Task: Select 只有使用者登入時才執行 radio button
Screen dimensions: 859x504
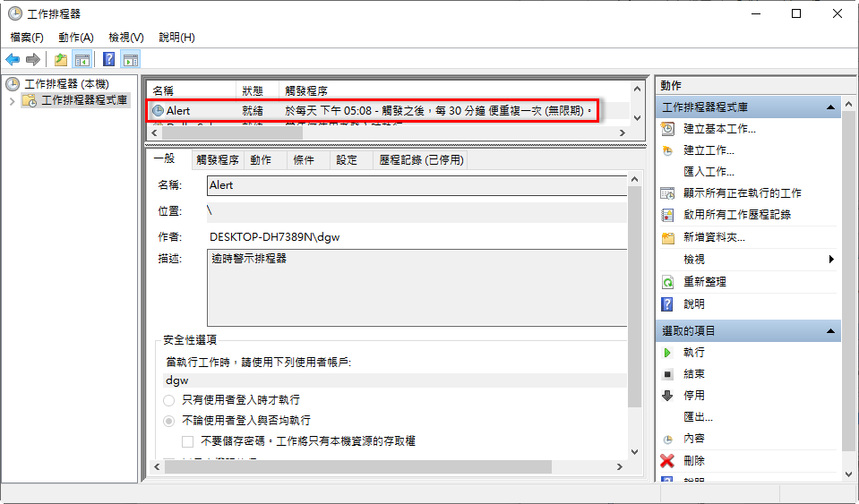Action: click(169, 400)
